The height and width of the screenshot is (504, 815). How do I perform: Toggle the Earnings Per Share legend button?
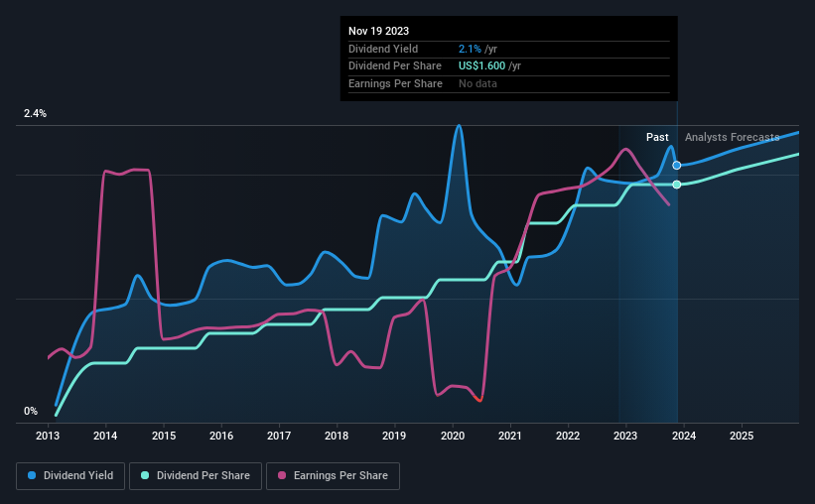click(333, 476)
